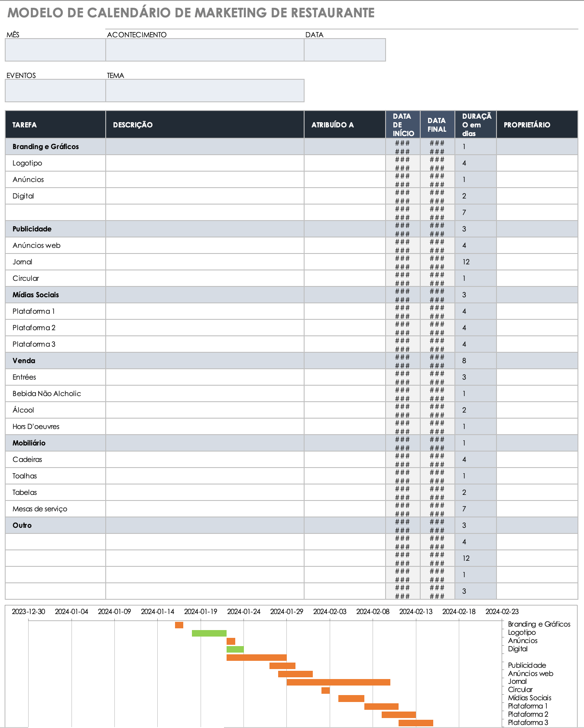This screenshot has width=584, height=728.
Task: Click the TEMA input field
Action: click(205, 91)
